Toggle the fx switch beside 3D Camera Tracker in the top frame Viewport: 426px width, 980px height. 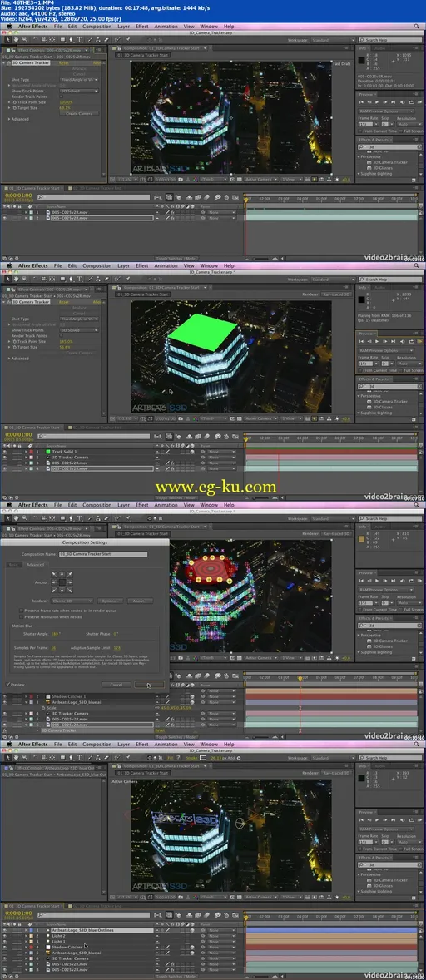click(x=7, y=63)
